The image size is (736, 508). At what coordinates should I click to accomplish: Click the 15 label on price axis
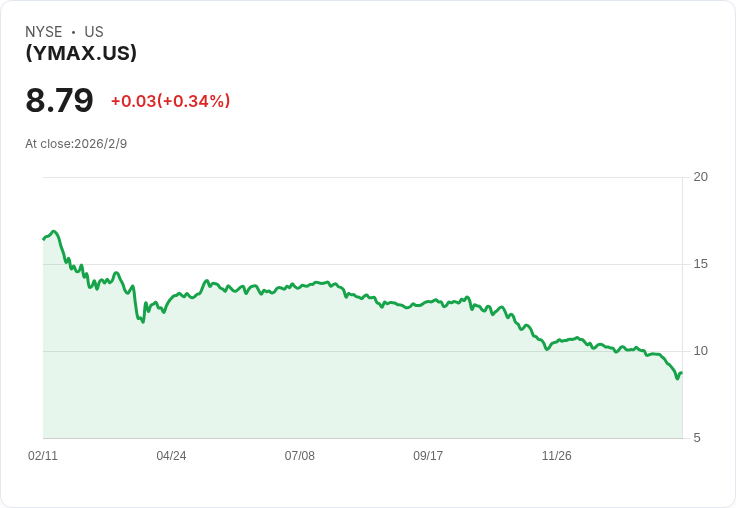[x=700, y=264]
